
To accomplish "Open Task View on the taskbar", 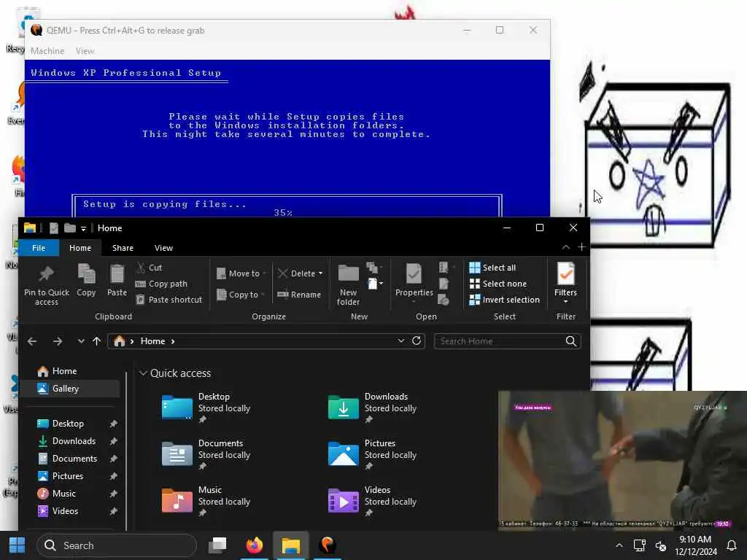I will (x=217, y=545).
